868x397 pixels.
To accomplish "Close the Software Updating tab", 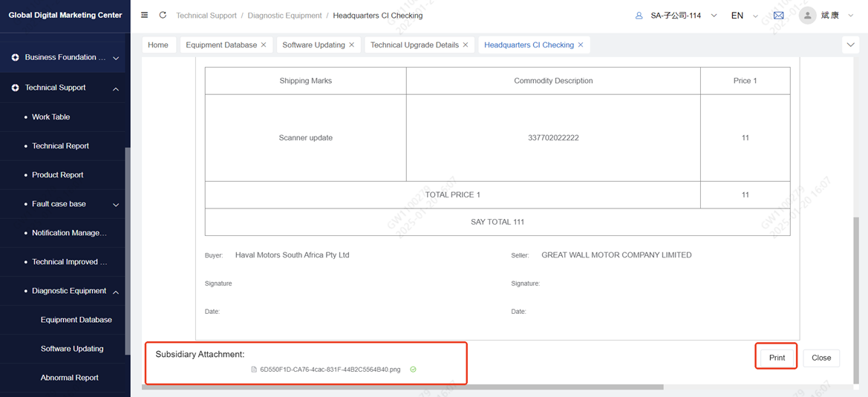I will (352, 45).
